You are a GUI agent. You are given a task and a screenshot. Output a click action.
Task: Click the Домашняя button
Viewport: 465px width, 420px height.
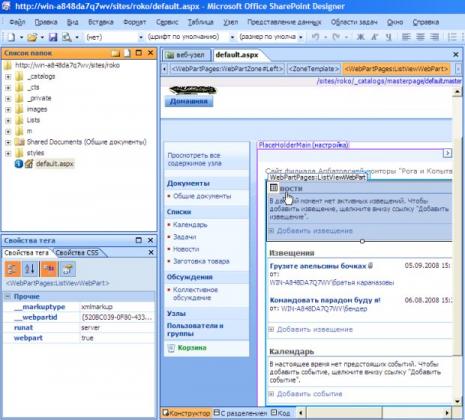coord(189,101)
